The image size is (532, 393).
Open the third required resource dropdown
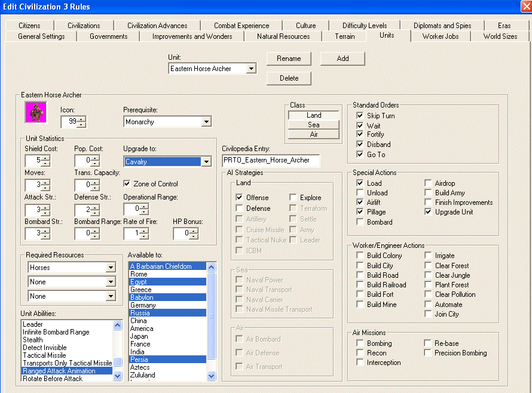[x=111, y=296]
